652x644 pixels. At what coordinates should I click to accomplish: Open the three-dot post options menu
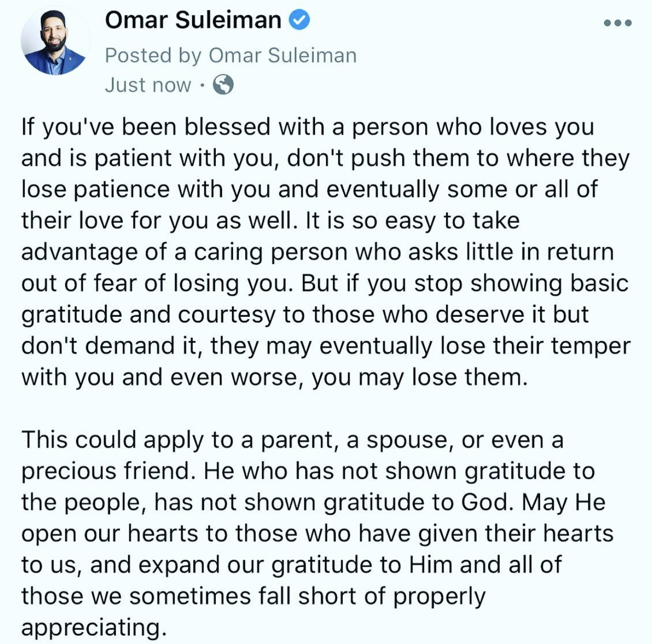(617, 23)
